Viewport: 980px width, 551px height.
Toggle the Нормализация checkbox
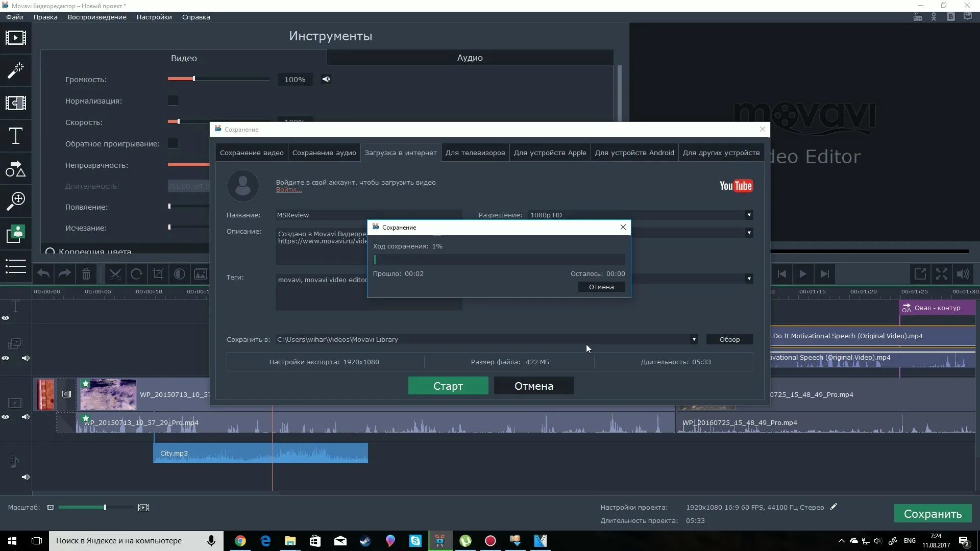[x=173, y=101]
